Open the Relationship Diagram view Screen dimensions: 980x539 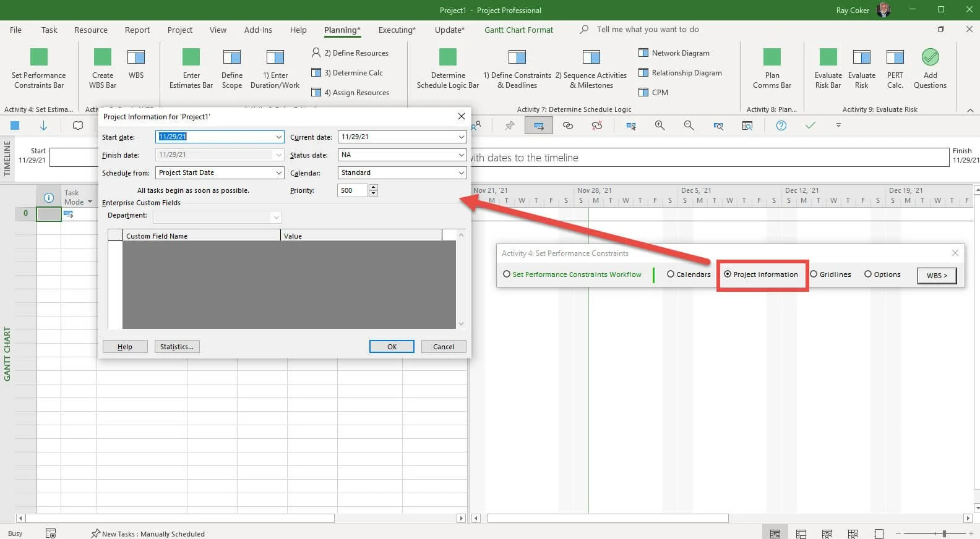[x=681, y=73]
